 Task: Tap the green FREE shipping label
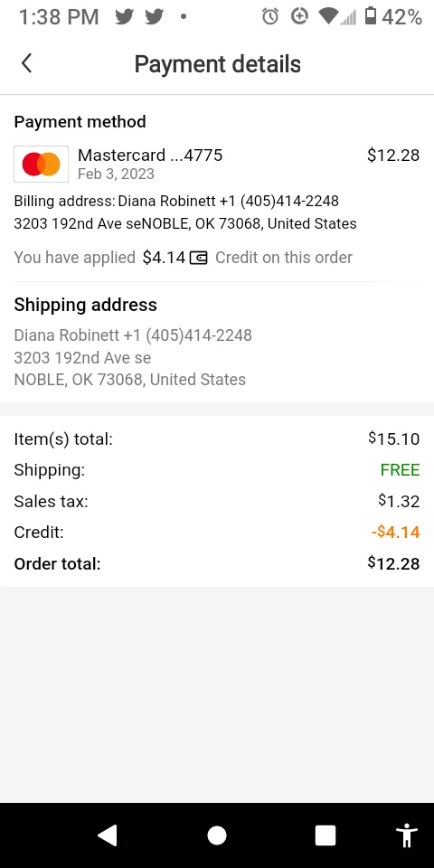coord(401,470)
